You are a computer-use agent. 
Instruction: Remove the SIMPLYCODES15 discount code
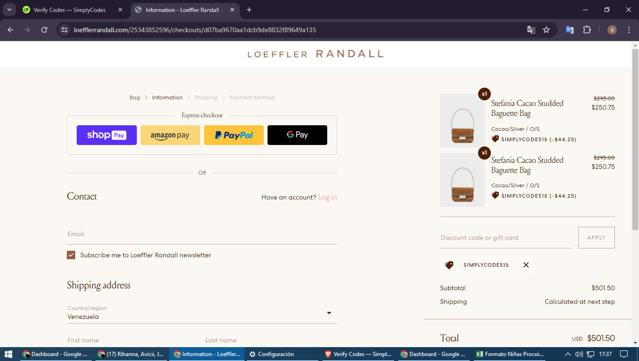526,265
